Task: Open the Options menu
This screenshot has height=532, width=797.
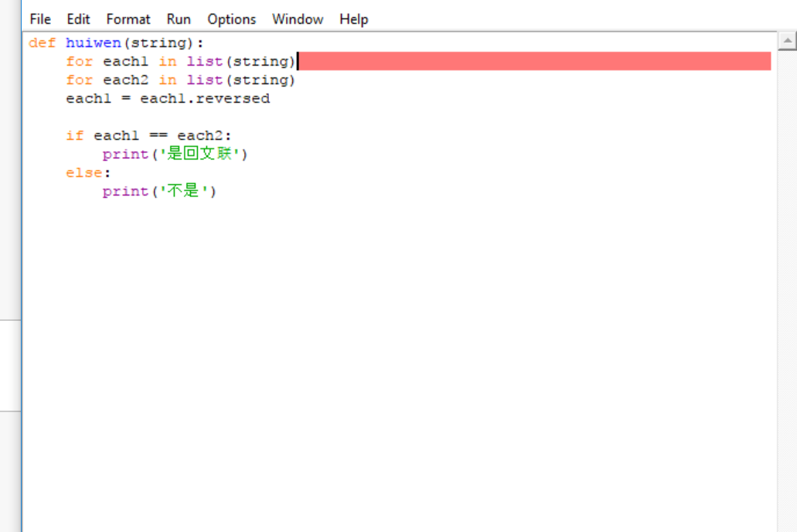Action: coord(231,19)
